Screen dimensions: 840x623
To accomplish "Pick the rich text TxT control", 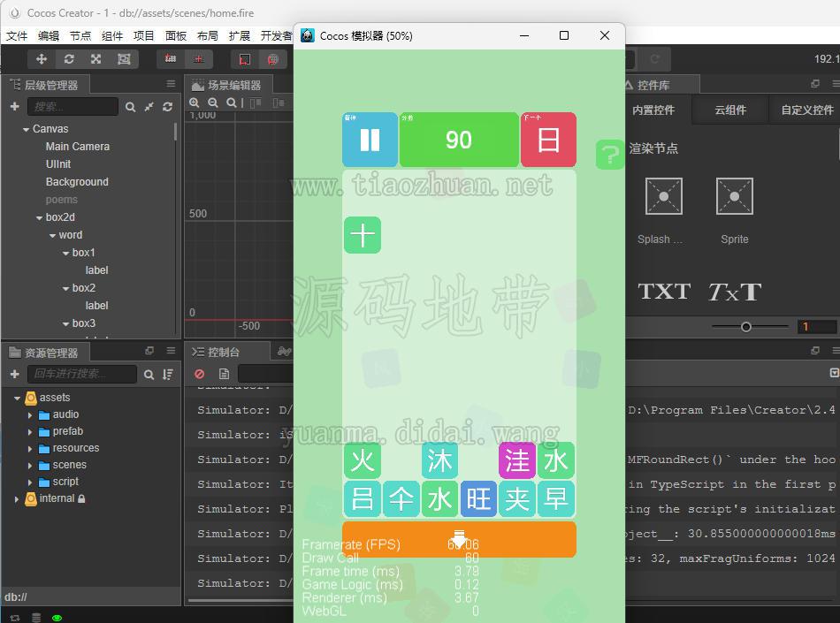I will [735, 292].
